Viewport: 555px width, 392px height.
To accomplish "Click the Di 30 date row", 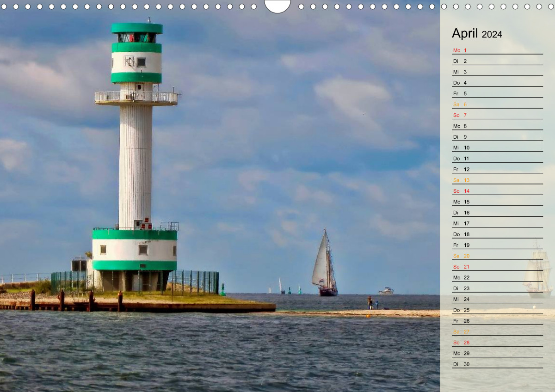I will 497,364.
